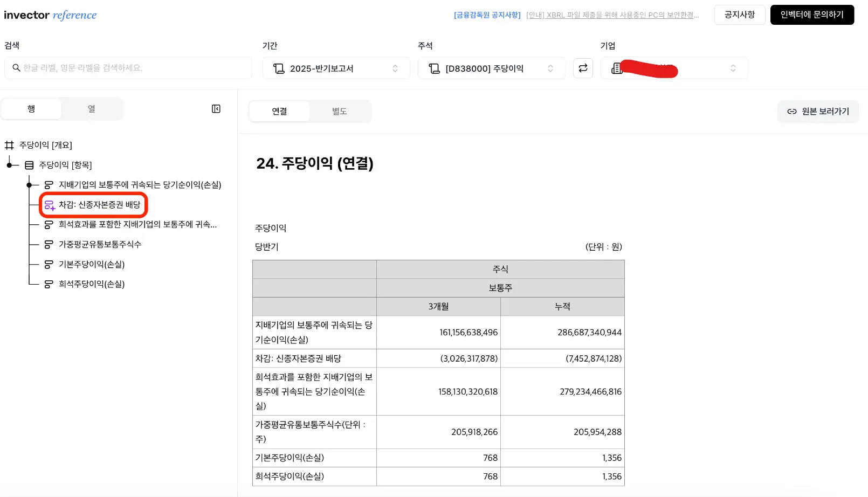
Task: Click the 인벡터에 문의하기 button
Action: 811,15
